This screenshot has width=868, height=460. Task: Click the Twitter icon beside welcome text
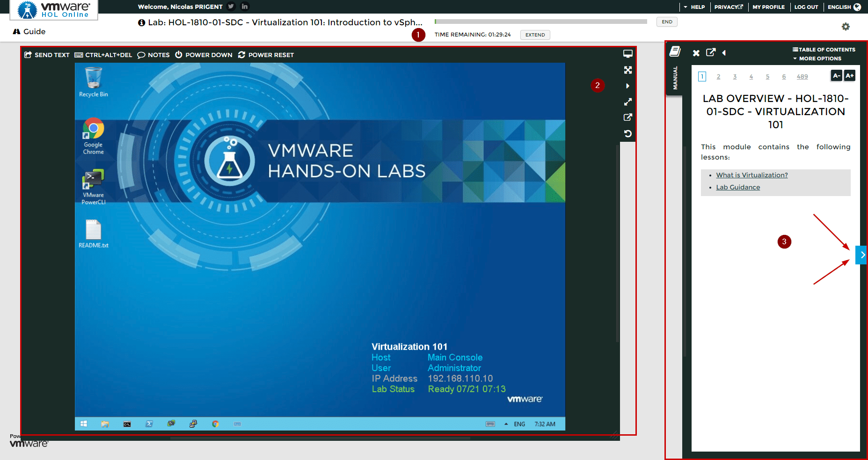pyautogui.click(x=231, y=7)
